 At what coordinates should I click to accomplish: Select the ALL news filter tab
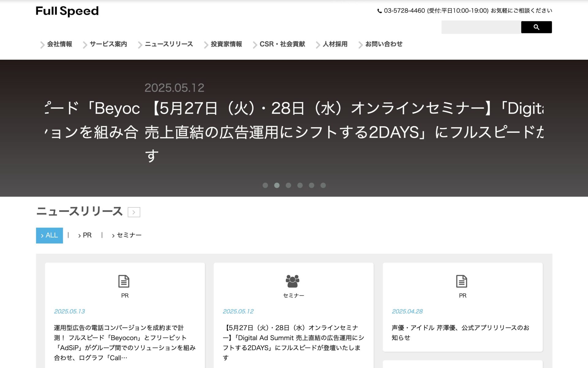[x=49, y=235]
